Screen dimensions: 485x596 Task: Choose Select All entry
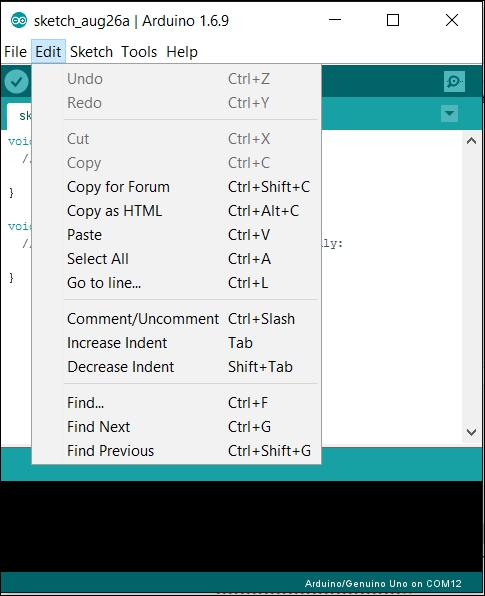point(176,259)
